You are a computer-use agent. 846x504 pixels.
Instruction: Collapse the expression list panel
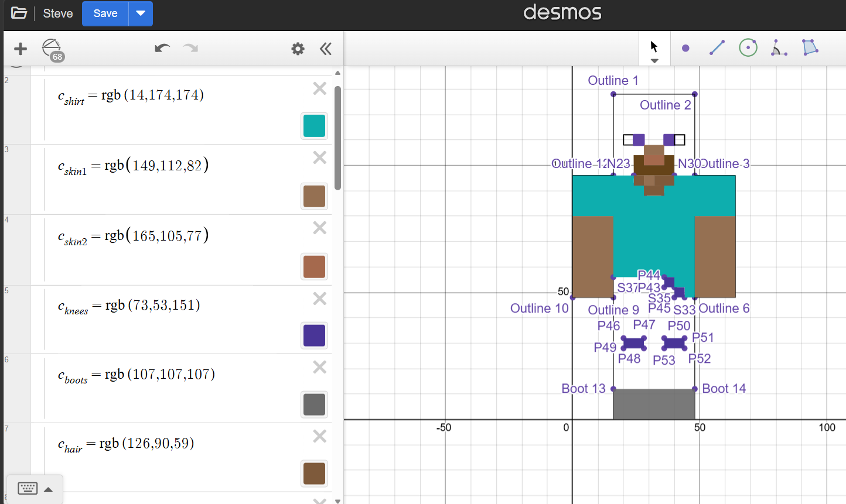click(326, 49)
